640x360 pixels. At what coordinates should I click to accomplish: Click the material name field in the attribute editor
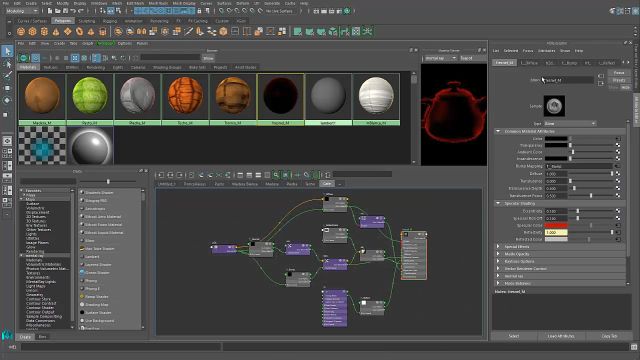(x=569, y=80)
